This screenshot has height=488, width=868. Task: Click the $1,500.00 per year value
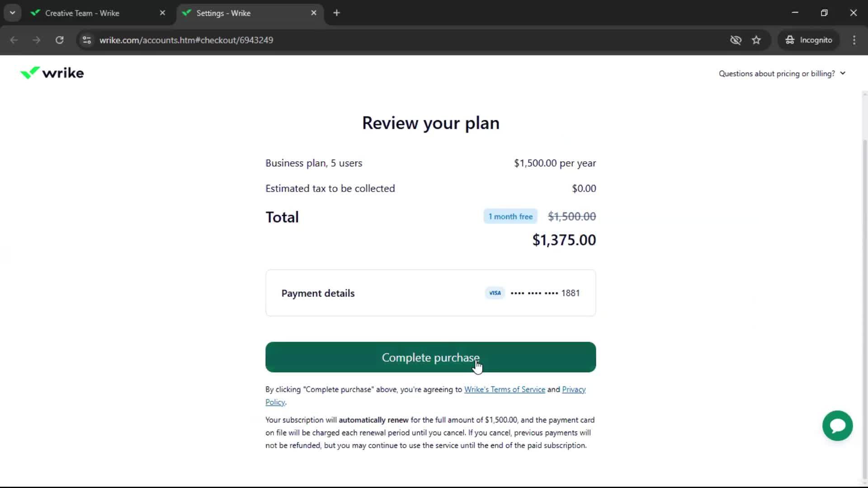point(555,163)
